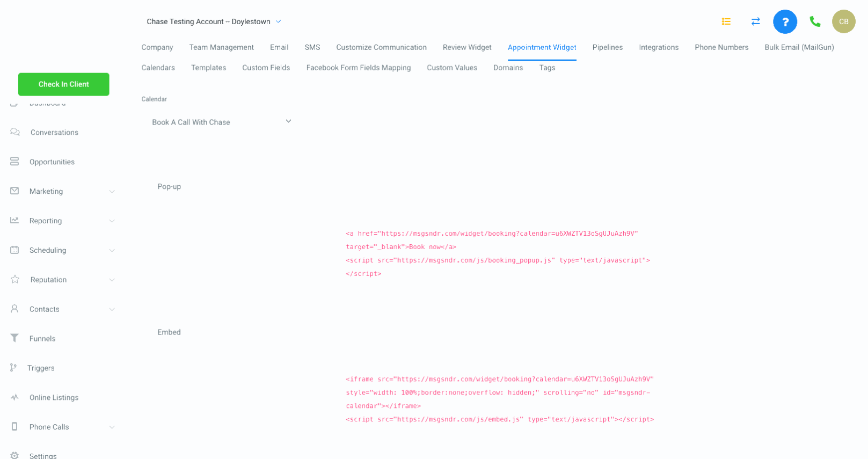Image resolution: width=868 pixels, height=459 pixels.
Task: Open Facebook Form Fields Mapping tab
Action: click(359, 68)
